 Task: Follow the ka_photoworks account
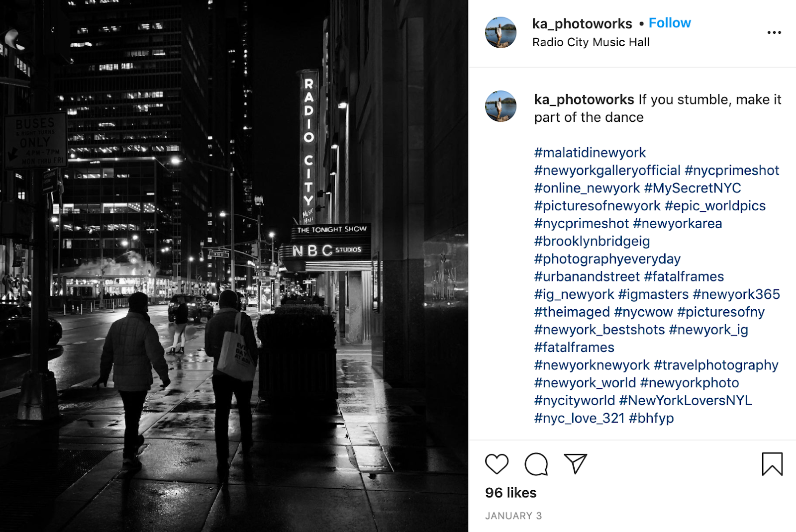[x=670, y=23]
